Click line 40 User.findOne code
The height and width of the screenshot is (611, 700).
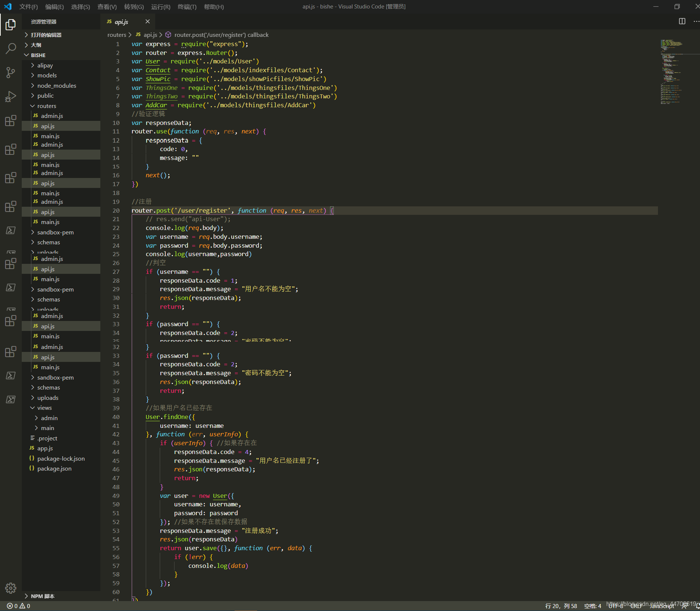pos(170,417)
